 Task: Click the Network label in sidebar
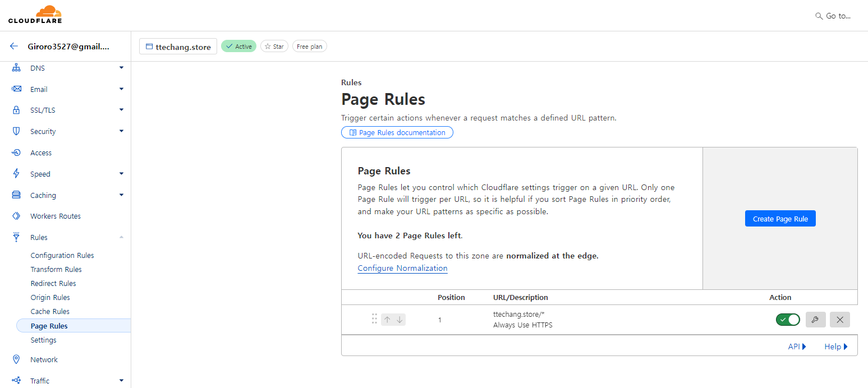(x=44, y=359)
